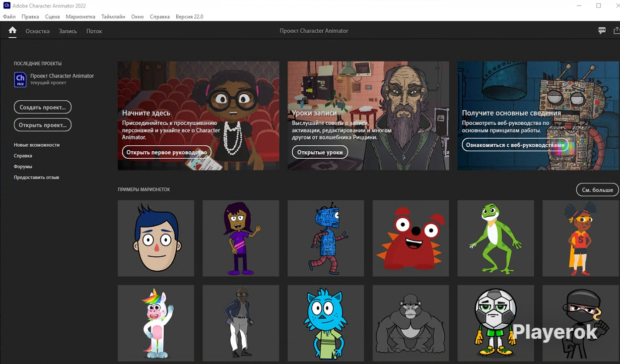Open the Сцена menu
The height and width of the screenshot is (364, 620).
coord(52,16)
